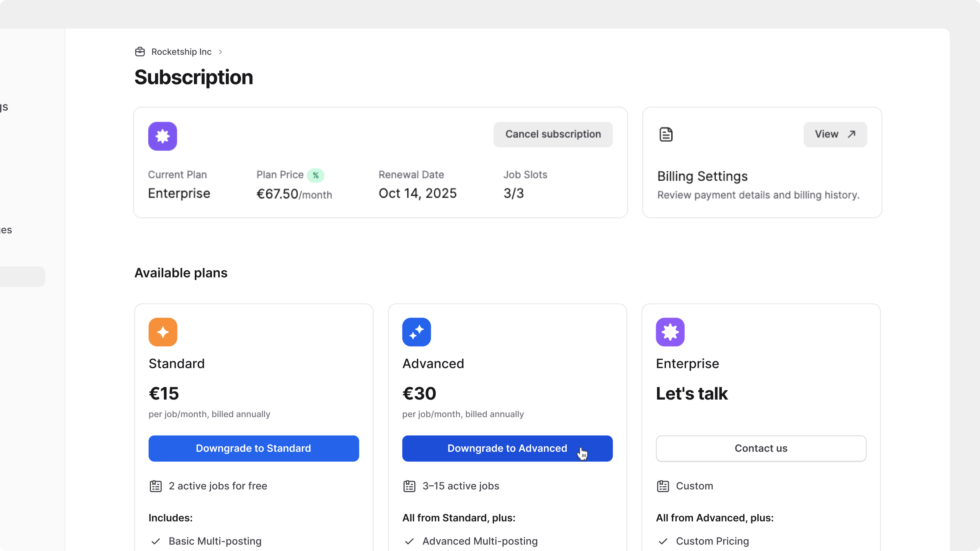Click the jobs icon next to 3–15 active jobs
This screenshot has height=551, width=980.
pyautogui.click(x=409, y=486)
